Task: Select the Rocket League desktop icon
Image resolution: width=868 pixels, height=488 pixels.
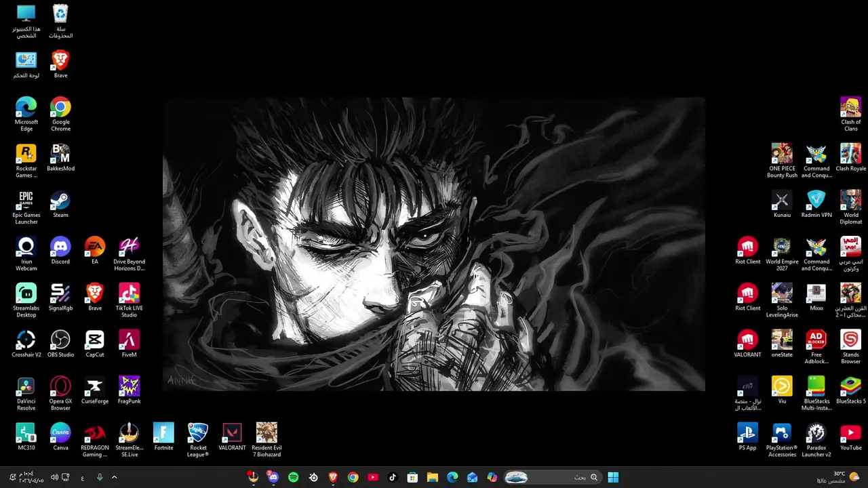Action: pyautogui.click(x=198, y=440)
